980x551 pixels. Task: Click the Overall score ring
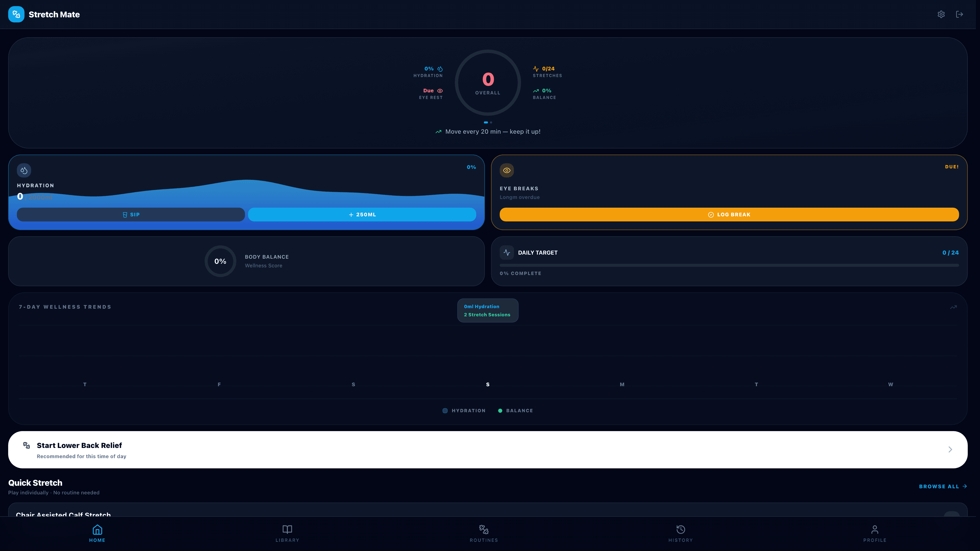[488, 82]
